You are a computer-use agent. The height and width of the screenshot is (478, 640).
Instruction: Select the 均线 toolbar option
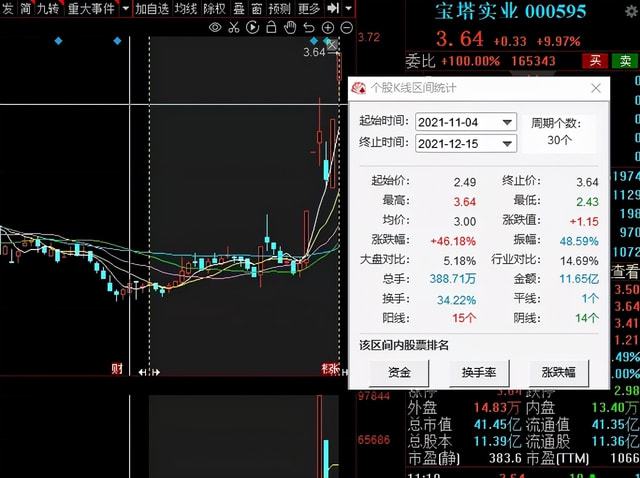point(186,8)
